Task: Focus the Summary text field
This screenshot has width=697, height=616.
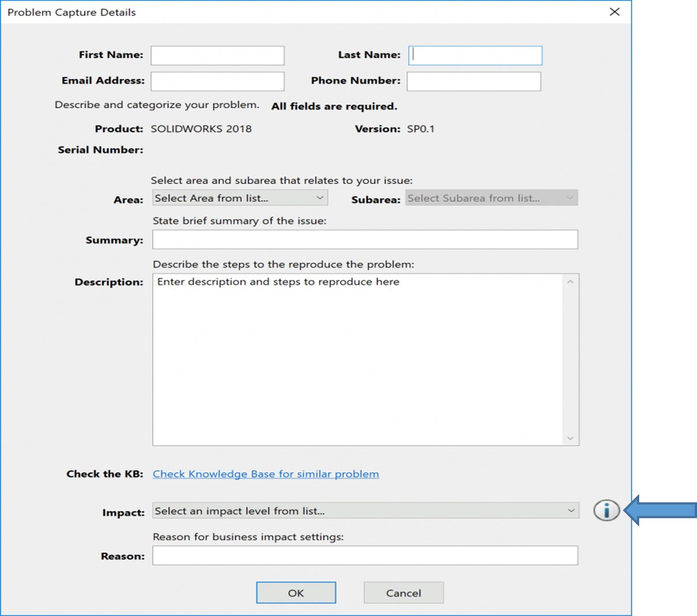Action: pyautogui.click(x=365, y=240)
